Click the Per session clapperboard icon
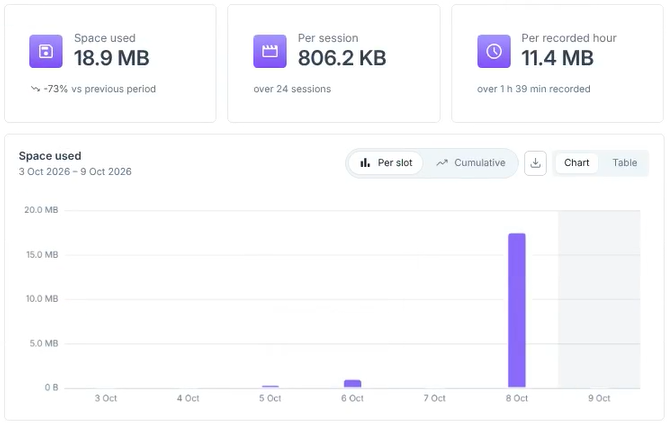Viewport: 667px width, 424px height. pyautogui.click(x=270, y=51)
